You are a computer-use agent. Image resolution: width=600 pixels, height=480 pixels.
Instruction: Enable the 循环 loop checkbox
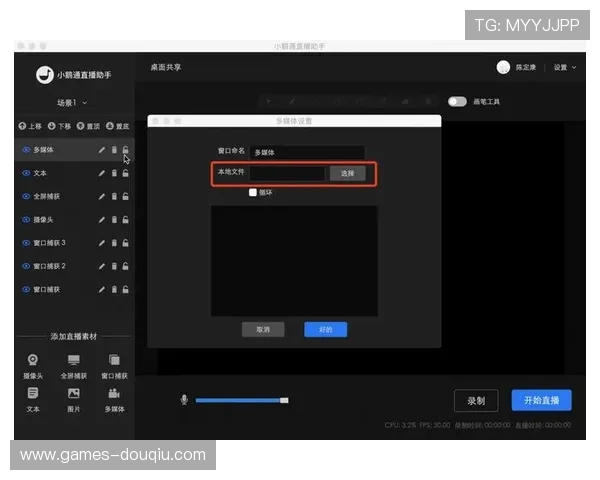(253, 192)
